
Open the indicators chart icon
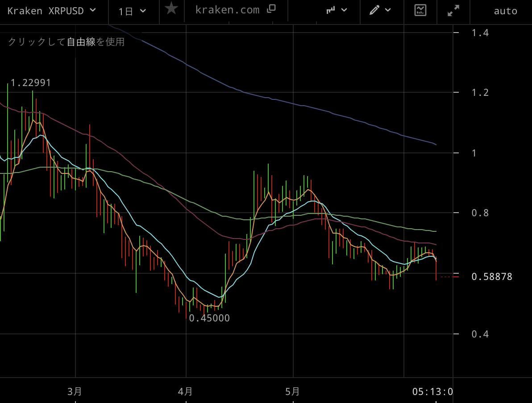click(420, 10)
